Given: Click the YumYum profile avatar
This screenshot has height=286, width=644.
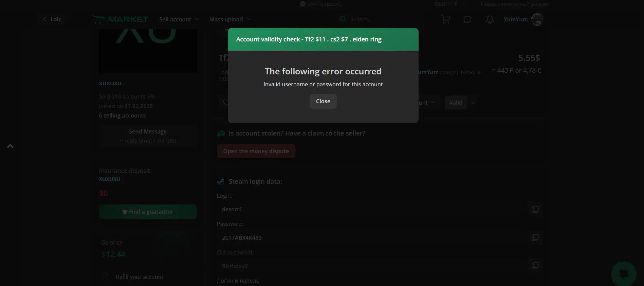Looking at the screenshot, I should 537,19.
